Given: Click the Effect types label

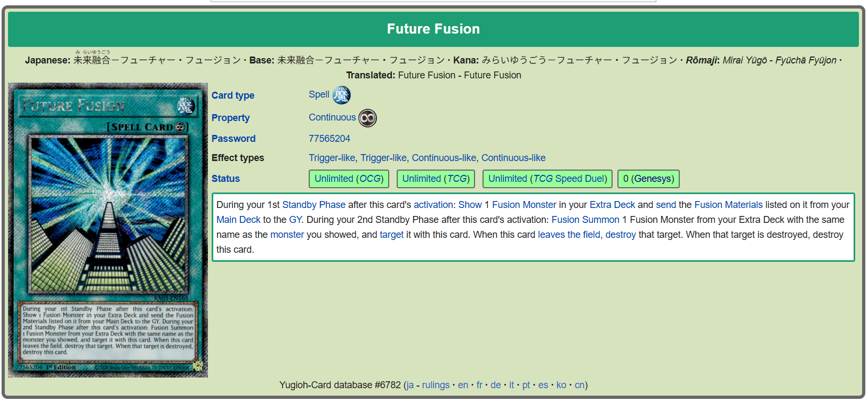Looking at the screenshot, I should click(x=238, y=158).
